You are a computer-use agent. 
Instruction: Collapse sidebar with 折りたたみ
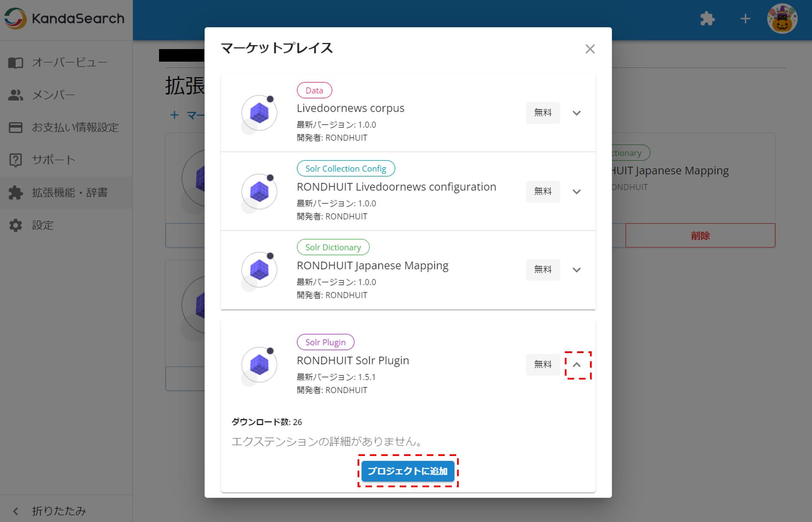[x=66, y=511]
